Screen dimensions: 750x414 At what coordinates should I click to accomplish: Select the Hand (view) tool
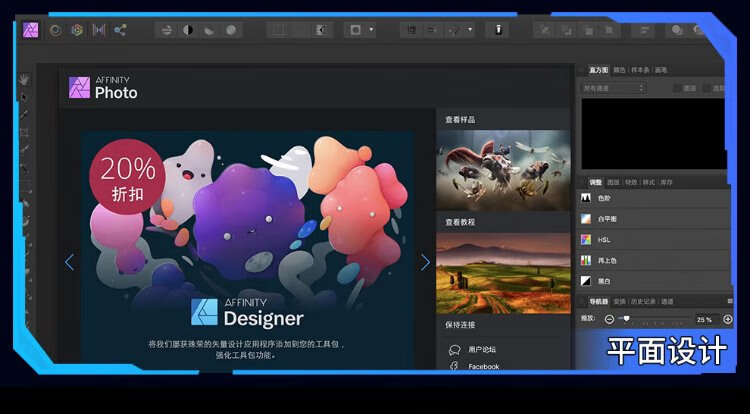pyautogui.click(x=24, y=79)
